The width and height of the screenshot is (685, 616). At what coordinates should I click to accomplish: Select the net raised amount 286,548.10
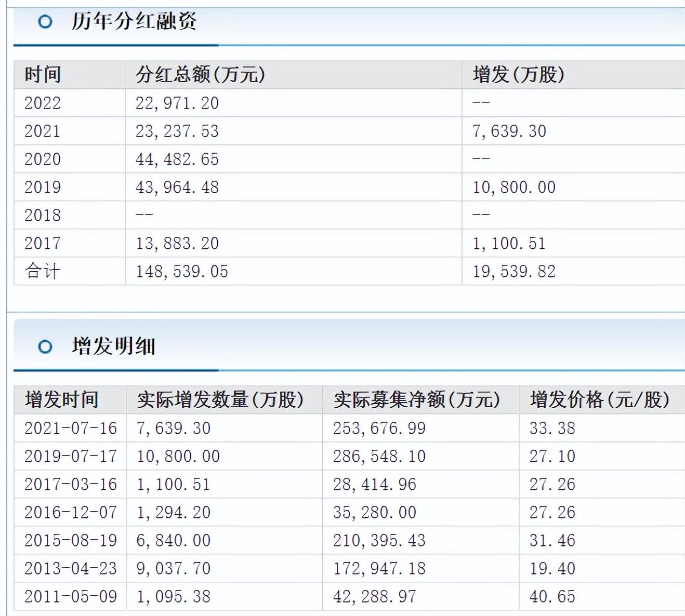pos(379,456)
